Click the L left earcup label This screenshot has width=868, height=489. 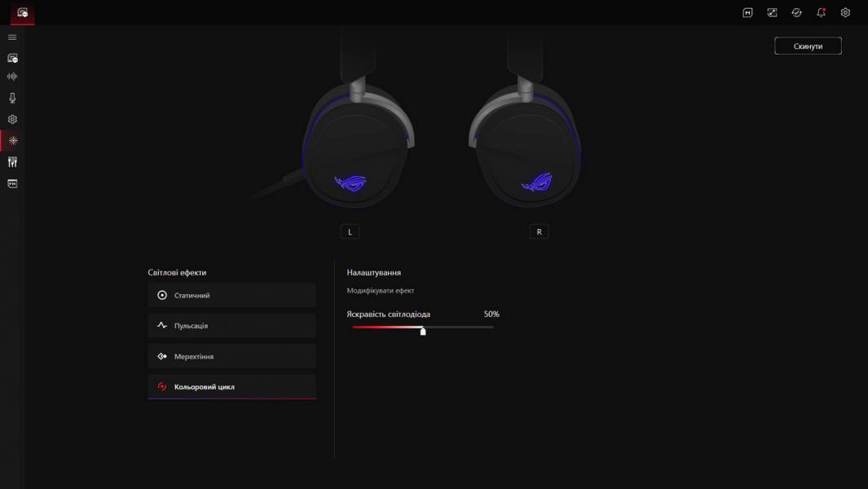[350, 232]
